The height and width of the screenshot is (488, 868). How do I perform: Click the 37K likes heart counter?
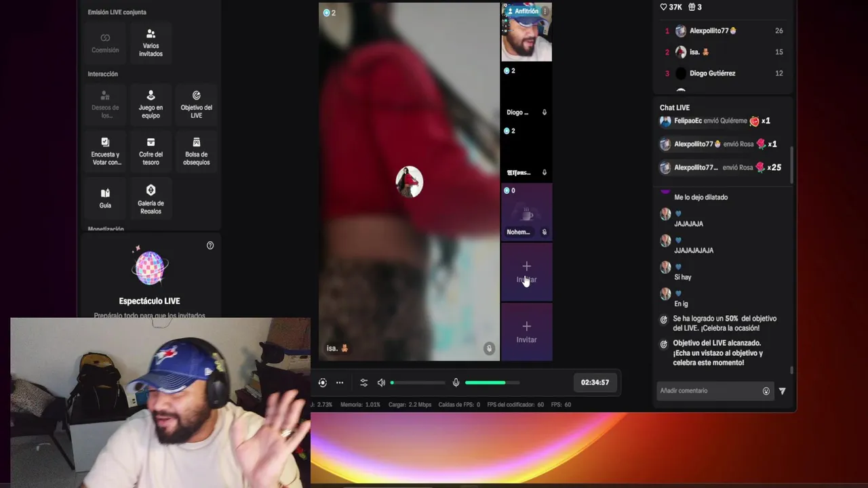[671, 7]
